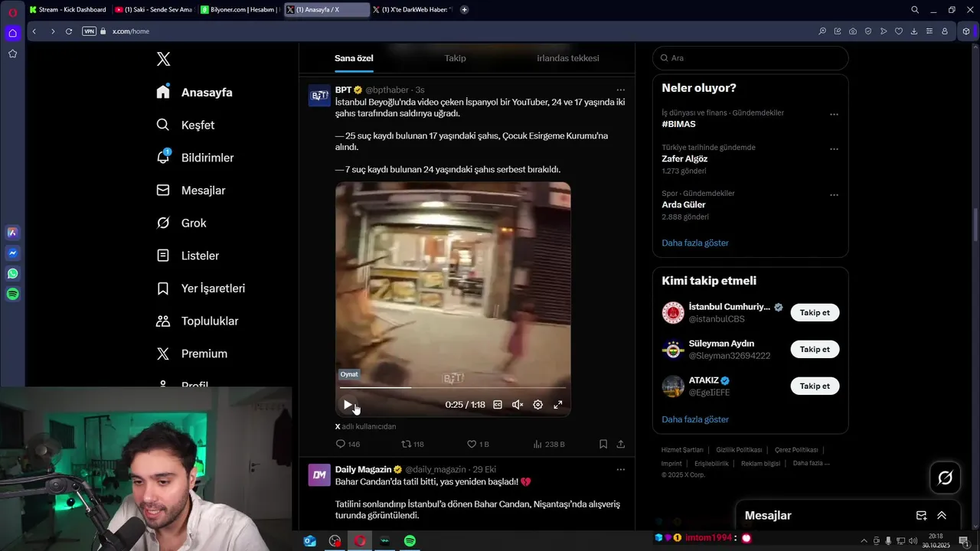This screenshot has height=551, width=980.
Task: Unmute the video sound
Action: (518, 405)
